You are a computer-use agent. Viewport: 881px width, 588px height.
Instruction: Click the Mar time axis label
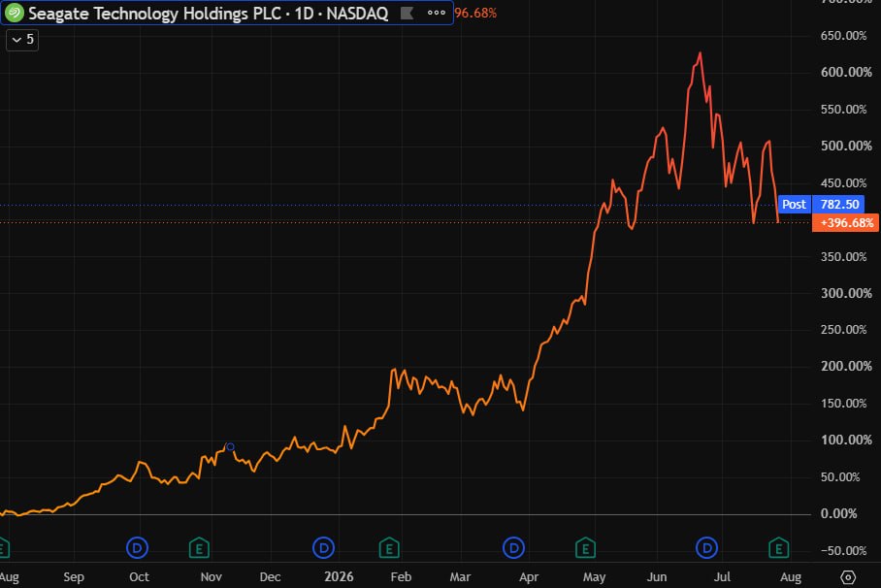click(460, 577)
